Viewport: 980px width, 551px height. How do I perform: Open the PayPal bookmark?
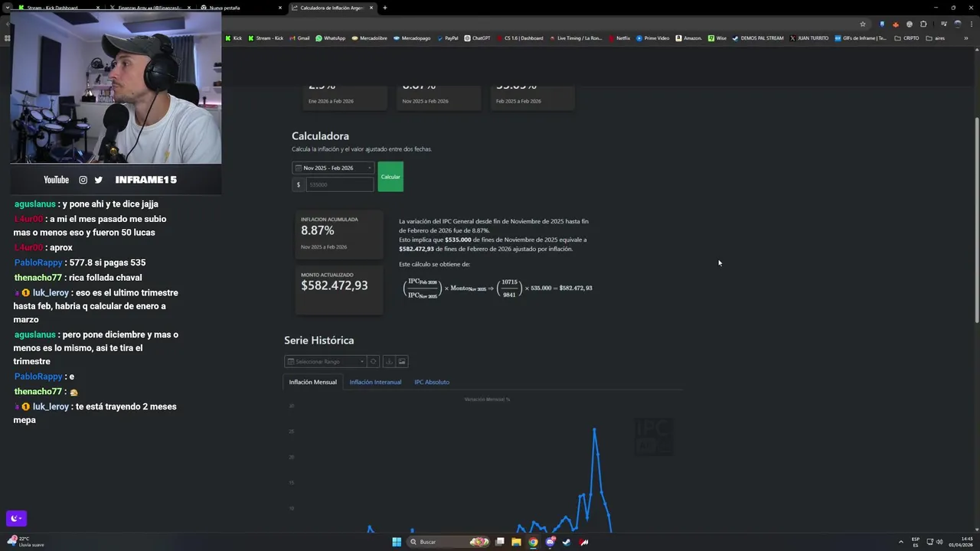click(447, 37)
